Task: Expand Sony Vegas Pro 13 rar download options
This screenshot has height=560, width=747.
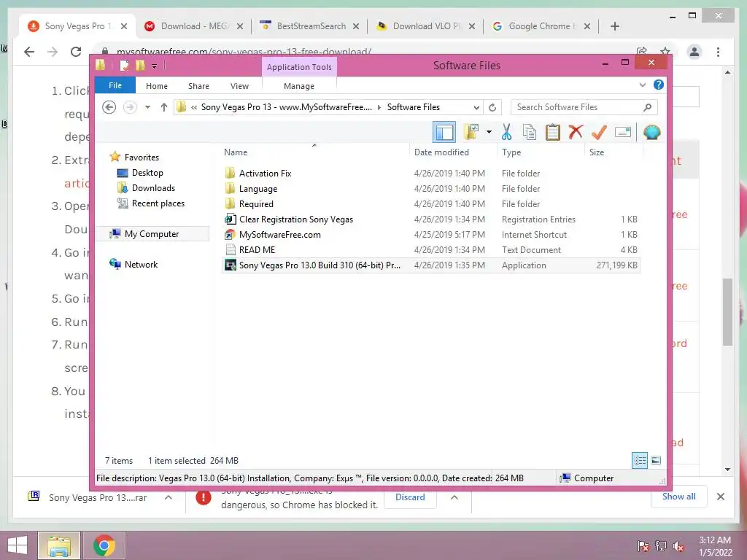Action: click(169, 497)
